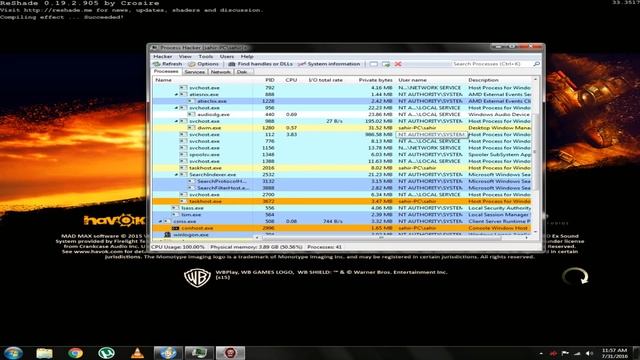640x360 pixels.
Task: Sort by Private bytes column header
Action: (x=375, y=80)
